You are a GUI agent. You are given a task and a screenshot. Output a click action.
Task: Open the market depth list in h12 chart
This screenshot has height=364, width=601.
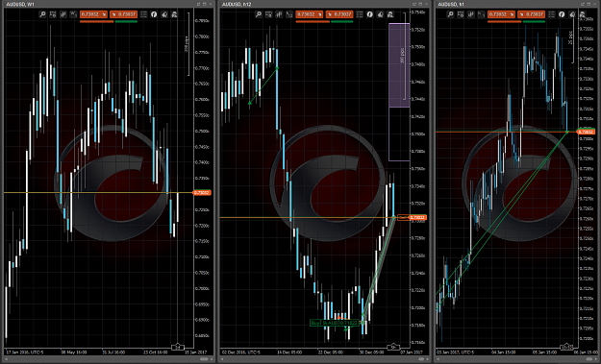tap(360, 14)
